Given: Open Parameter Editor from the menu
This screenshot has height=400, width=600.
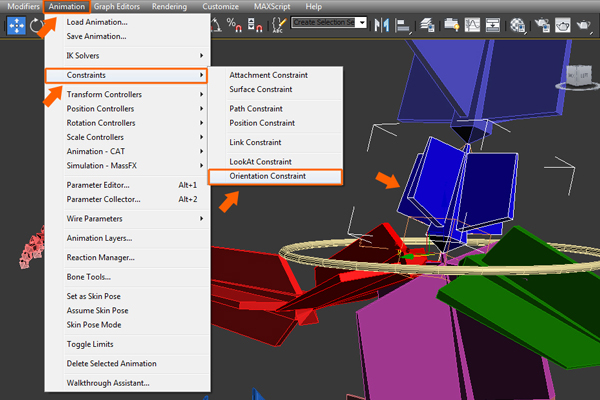Looking at the screenshot, I should (127, 185).
